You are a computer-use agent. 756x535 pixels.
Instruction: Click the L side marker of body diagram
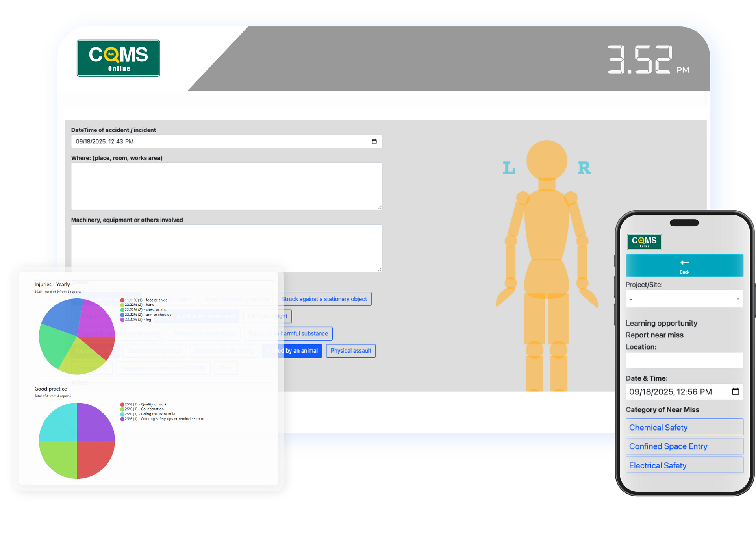point(509,168)
